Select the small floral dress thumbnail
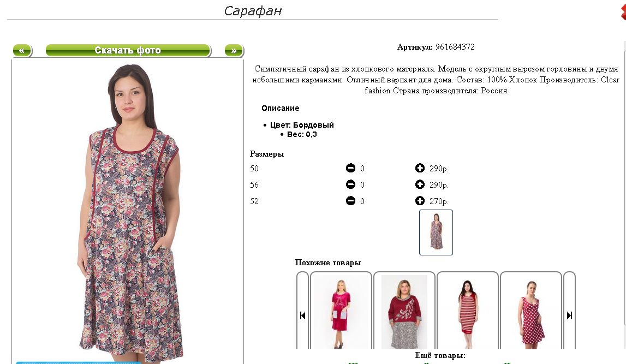626x364 pixels. (x=436, y=232)
